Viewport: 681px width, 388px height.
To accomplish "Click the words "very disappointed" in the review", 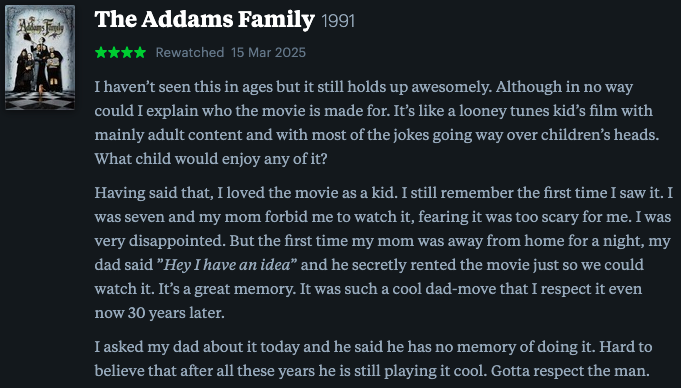I will pos(159,241).
